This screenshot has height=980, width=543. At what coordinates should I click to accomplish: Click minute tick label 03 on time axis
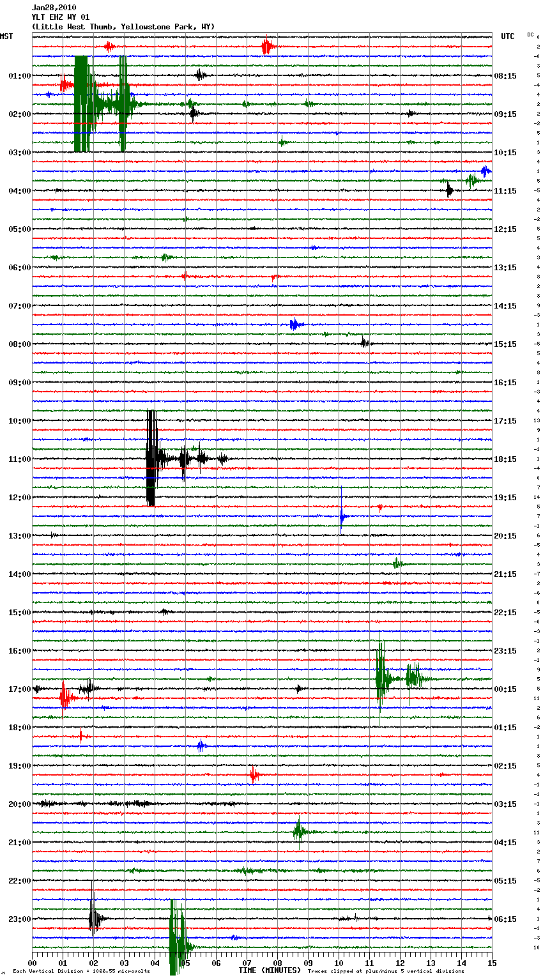point(124,962)
